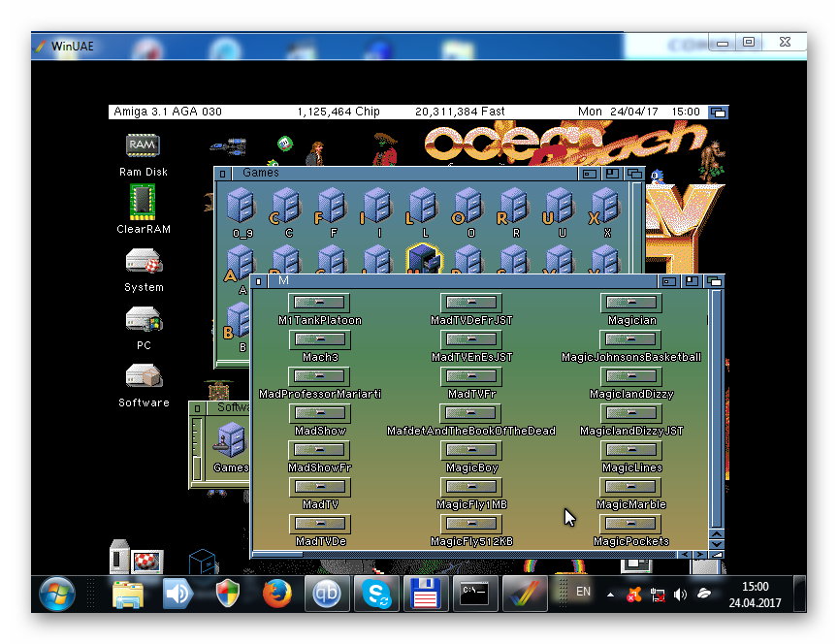838x644 pixels.
Task: Select the MagicLines game icon
Action: pyautogui.click(x=631, y=450)
